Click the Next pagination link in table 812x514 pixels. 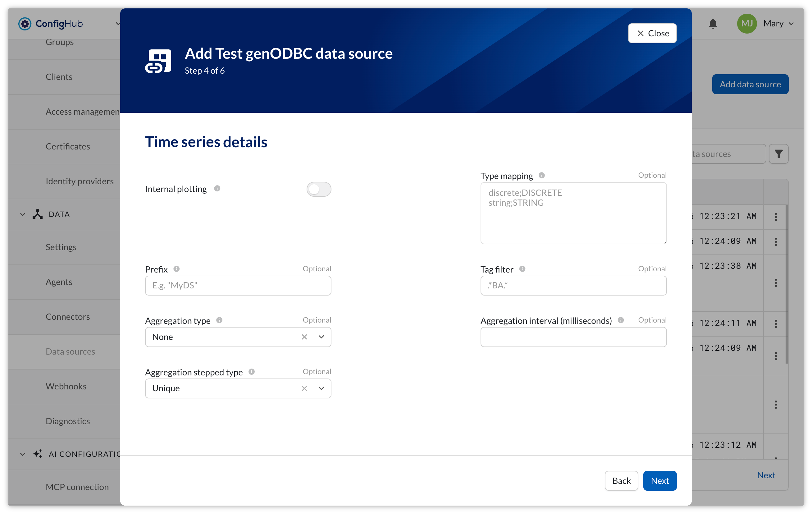(766, 475)
